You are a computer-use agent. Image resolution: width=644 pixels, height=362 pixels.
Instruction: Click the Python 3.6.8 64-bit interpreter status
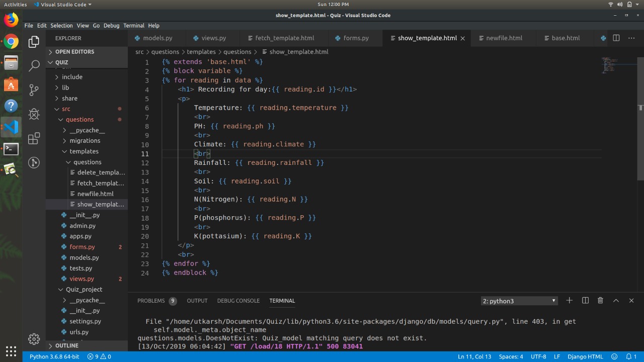[x=54, y=356]
